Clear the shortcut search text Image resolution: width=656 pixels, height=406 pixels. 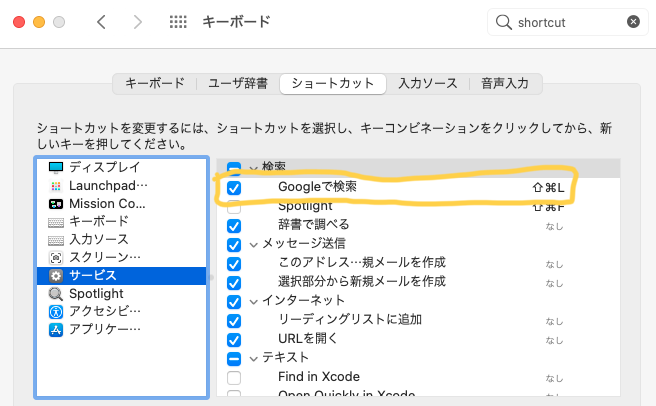click(633, 22)
